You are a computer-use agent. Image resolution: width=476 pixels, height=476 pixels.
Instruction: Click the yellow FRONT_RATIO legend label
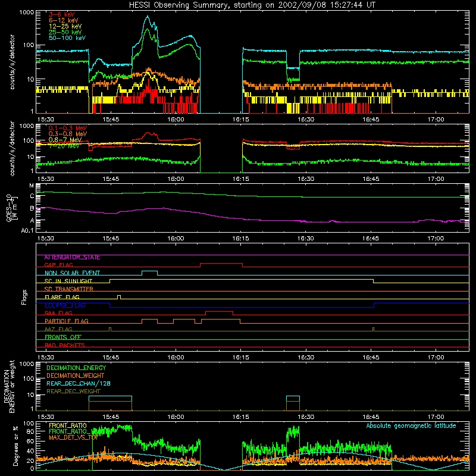(68, 425)
